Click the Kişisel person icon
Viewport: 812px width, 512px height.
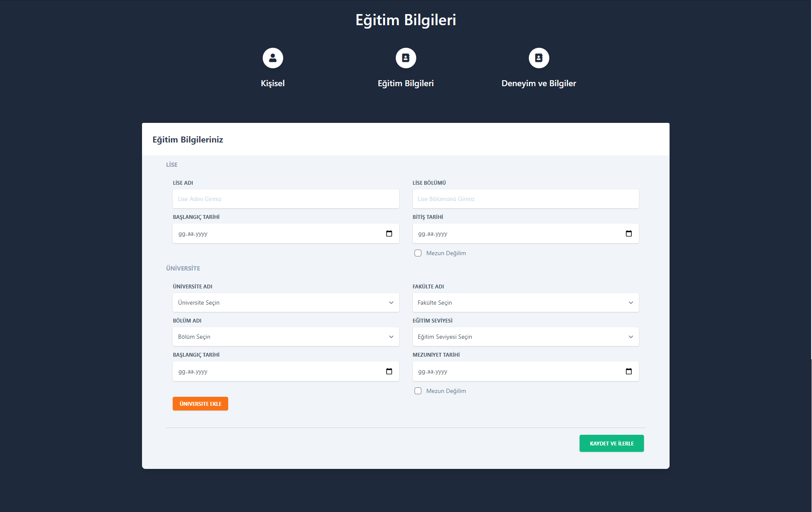(273, 58)
